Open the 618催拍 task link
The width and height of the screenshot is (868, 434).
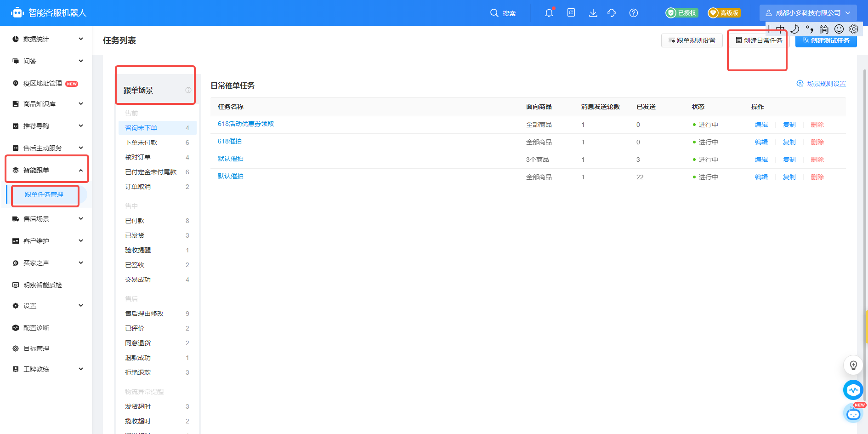click(230, 141)
